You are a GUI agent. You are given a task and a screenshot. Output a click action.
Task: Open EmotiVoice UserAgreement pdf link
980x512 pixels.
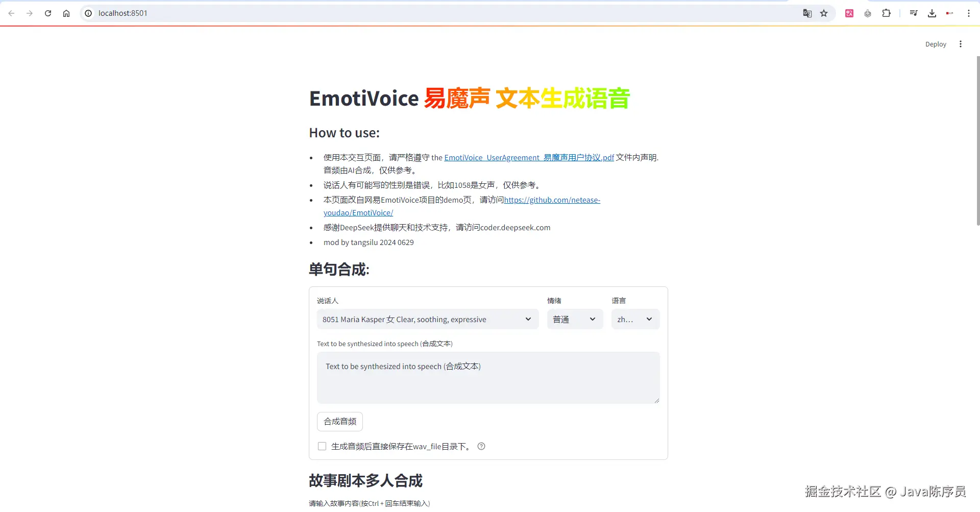click(x=529, y=158)
